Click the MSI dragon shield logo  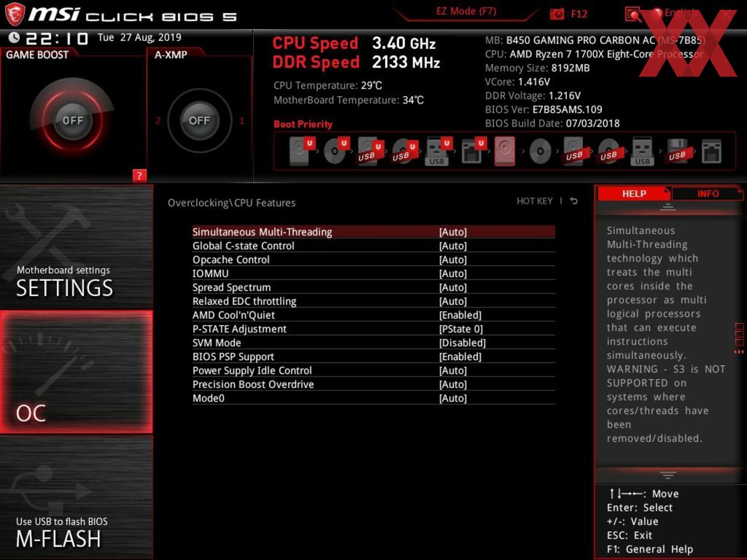pos(15,14)
